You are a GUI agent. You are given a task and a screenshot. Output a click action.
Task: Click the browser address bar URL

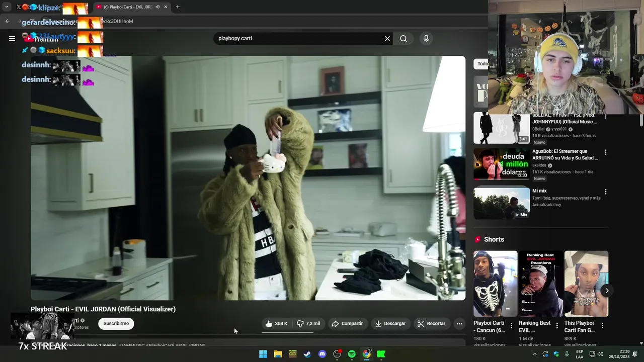point(118,21)
